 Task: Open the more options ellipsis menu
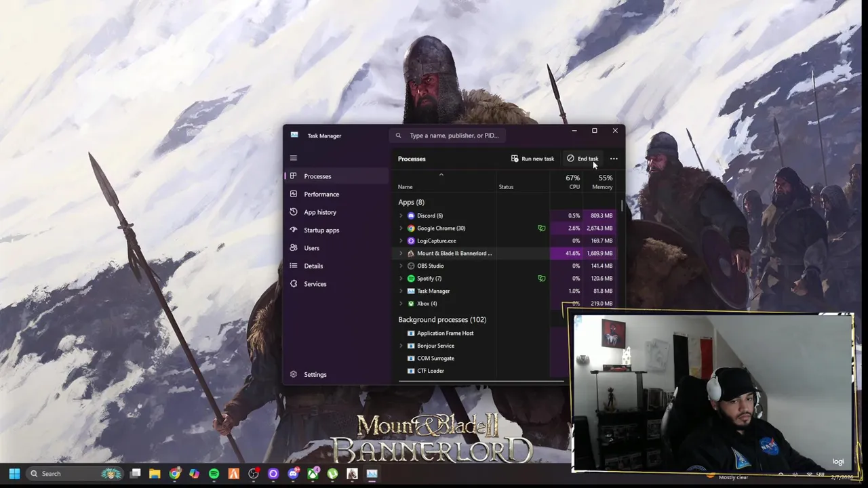(x=614, y=159)
